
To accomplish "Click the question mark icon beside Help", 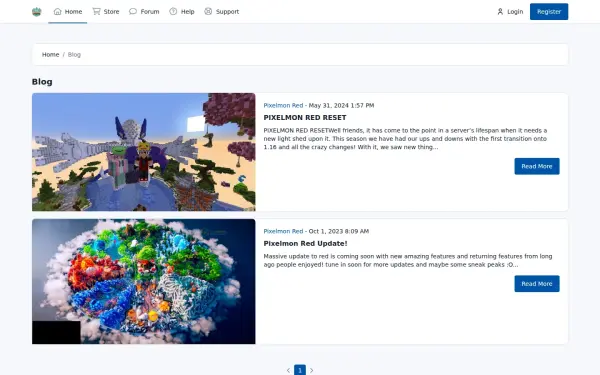I will pos(173,11).
